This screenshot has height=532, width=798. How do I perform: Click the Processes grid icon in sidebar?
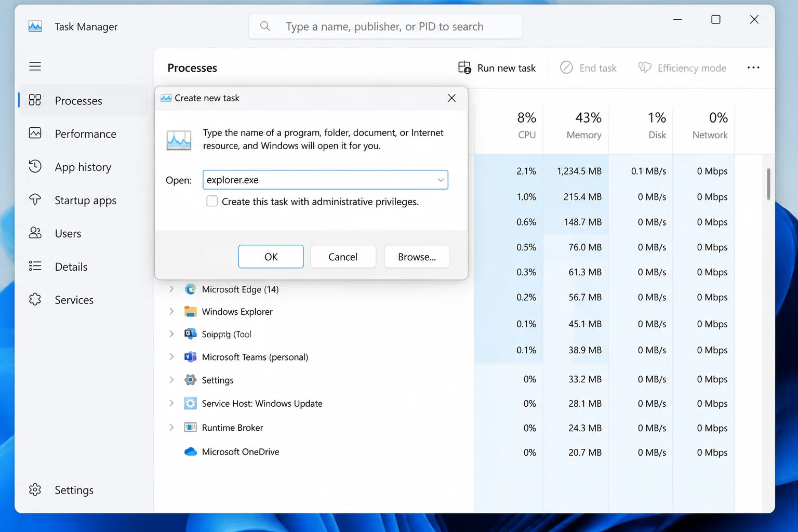(35, 100)
